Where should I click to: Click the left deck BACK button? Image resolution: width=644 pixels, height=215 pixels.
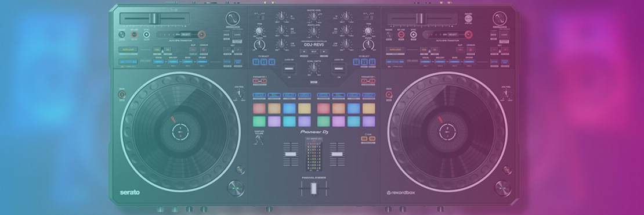[x=226, y=35]
